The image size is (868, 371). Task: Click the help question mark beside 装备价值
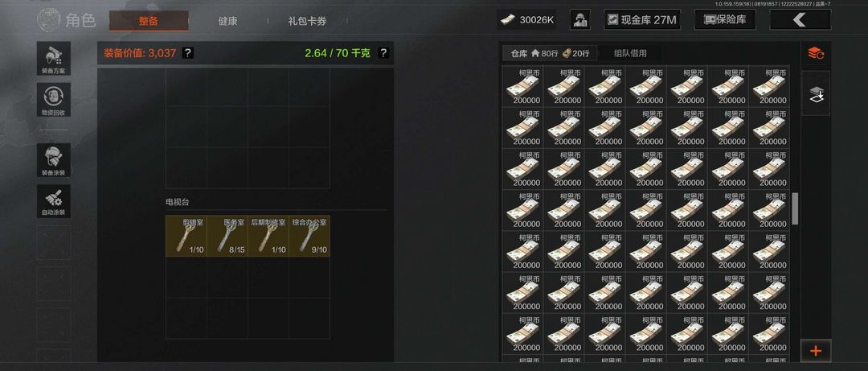click(x=188, y=53)
